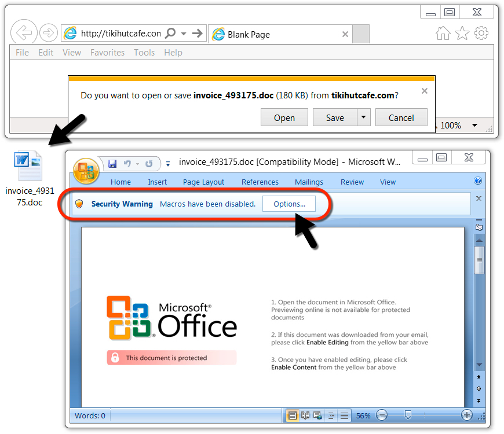The width and height of the screenshot is (504, 434).
Task: Open the 100% zoom level dropdown
Action: tap(475, 125)
